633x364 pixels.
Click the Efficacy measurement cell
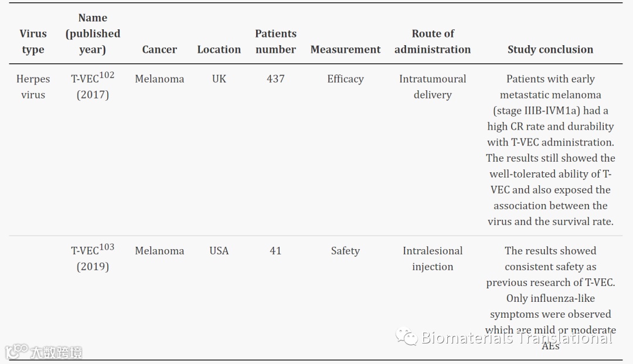click(345, 79)
